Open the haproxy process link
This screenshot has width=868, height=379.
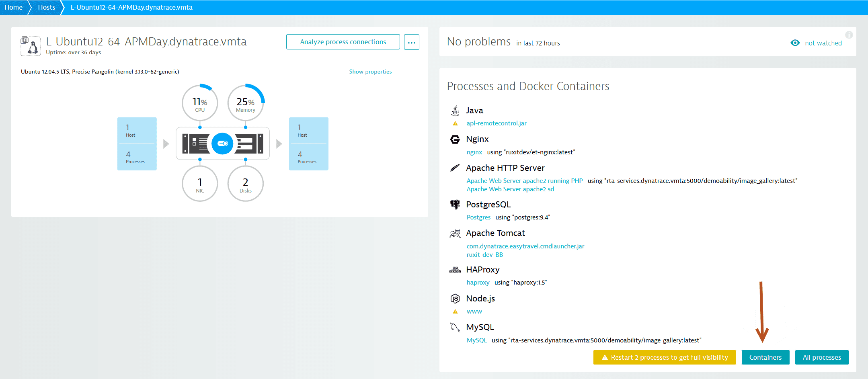(478, 283)
